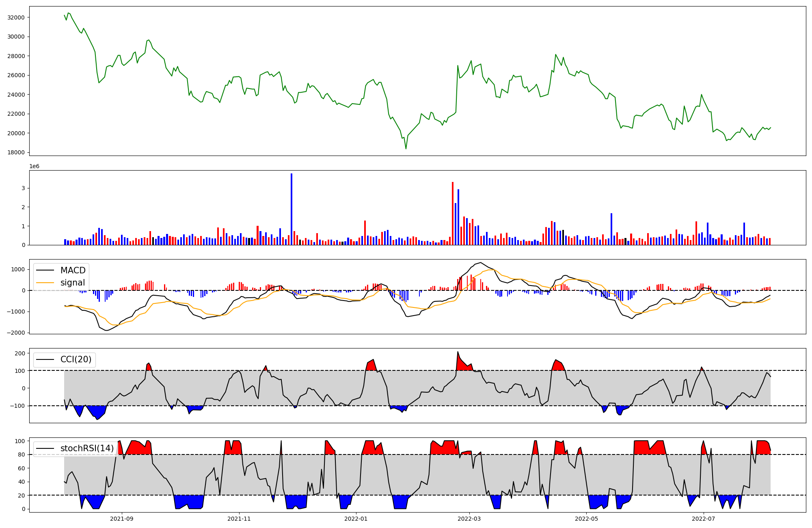Click the tallest blue volume bar

[x=292, y=209]
